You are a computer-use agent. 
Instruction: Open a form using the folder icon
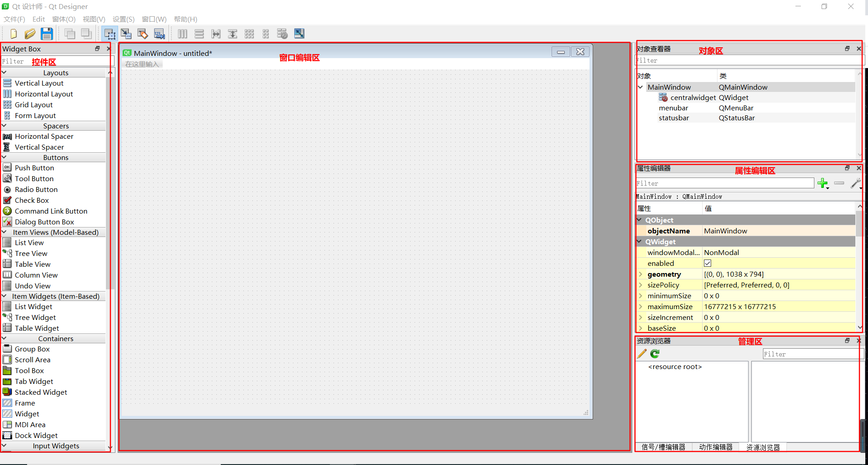pyautogui.click(x=30, y=33)
